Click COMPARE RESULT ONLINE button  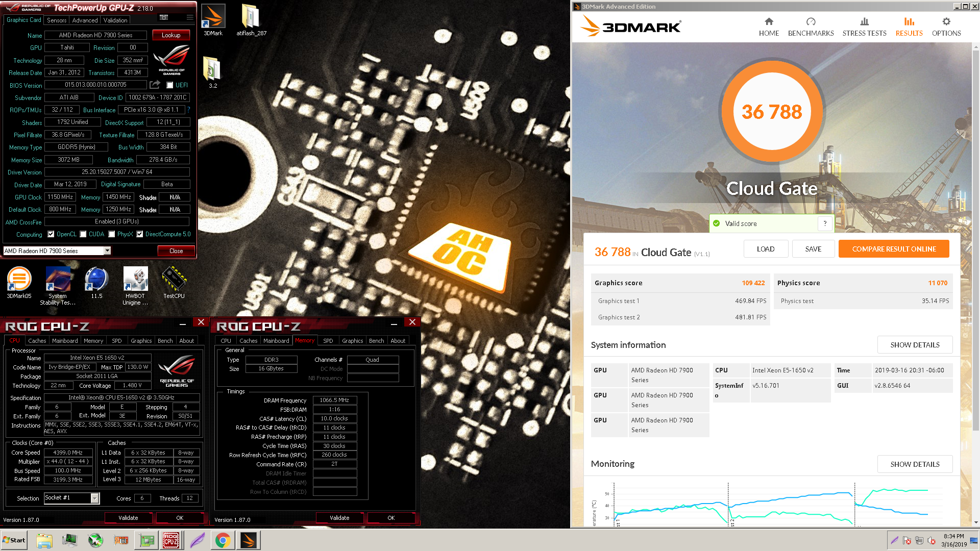[x=894, y=249]
